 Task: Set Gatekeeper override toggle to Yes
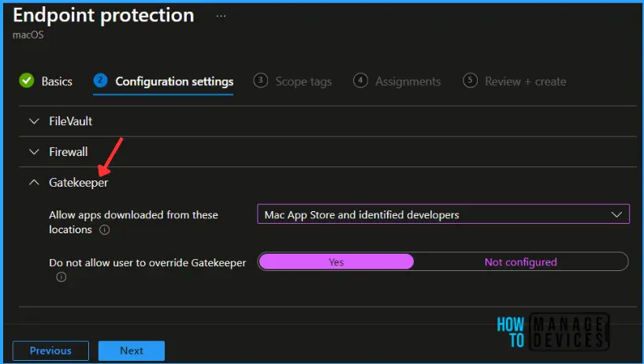tap(337, 262)
